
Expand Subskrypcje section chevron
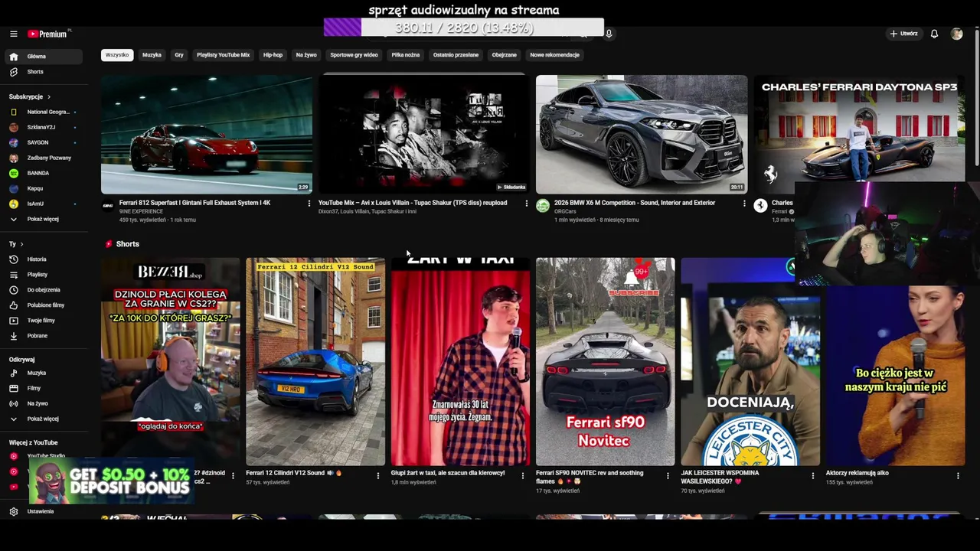pyautogui.click(x=48, y=97)
